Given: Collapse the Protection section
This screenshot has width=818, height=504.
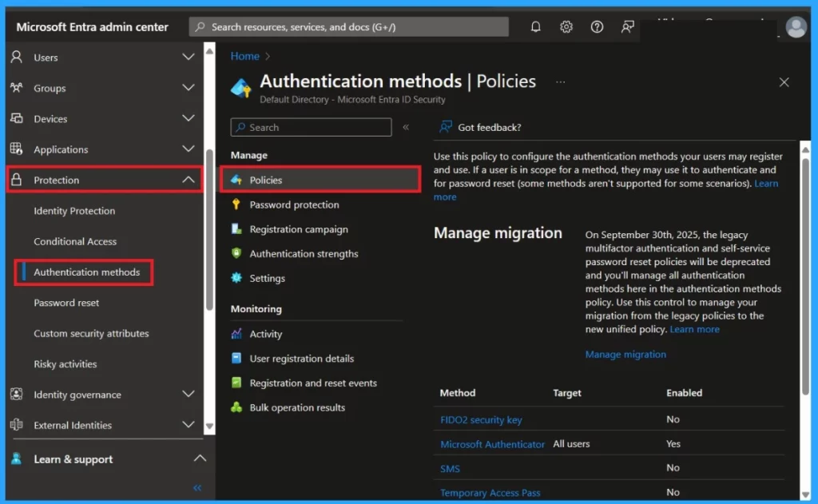Looking at the screenshot, I should click(189, 180).
